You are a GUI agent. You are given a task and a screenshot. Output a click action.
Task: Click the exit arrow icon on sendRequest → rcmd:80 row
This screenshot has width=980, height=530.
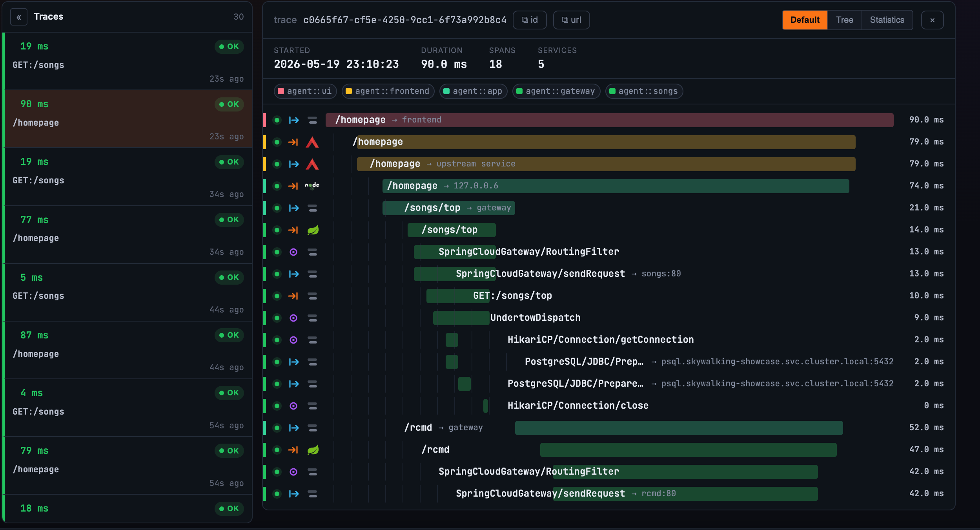[x=294, y=494]
